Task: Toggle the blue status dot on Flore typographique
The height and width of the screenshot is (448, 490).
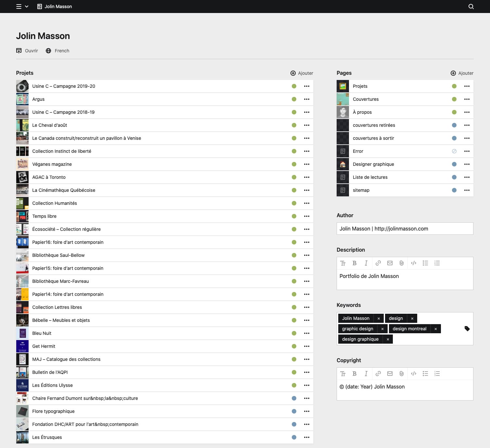Action: pyautogui.click(x=294, y=411)
